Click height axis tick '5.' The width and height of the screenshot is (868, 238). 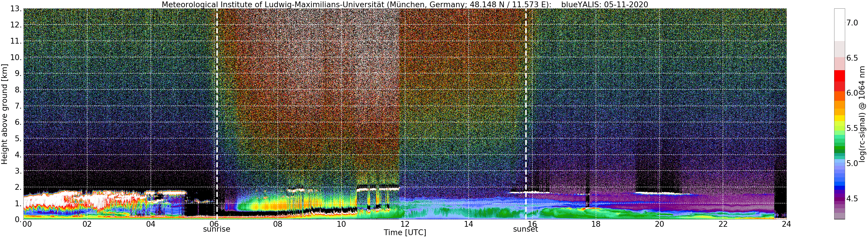[x=18, y=138]
